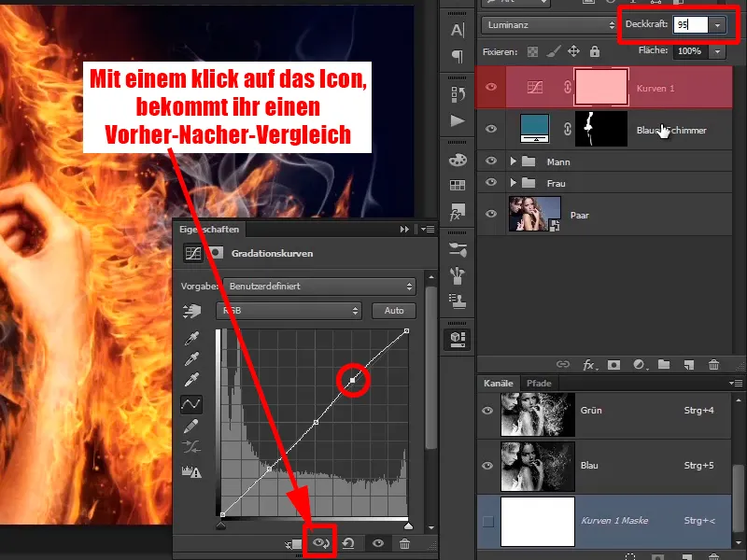Click the link layers icon
The height and width of the screenshot is (560, 747).
(563, 364)
